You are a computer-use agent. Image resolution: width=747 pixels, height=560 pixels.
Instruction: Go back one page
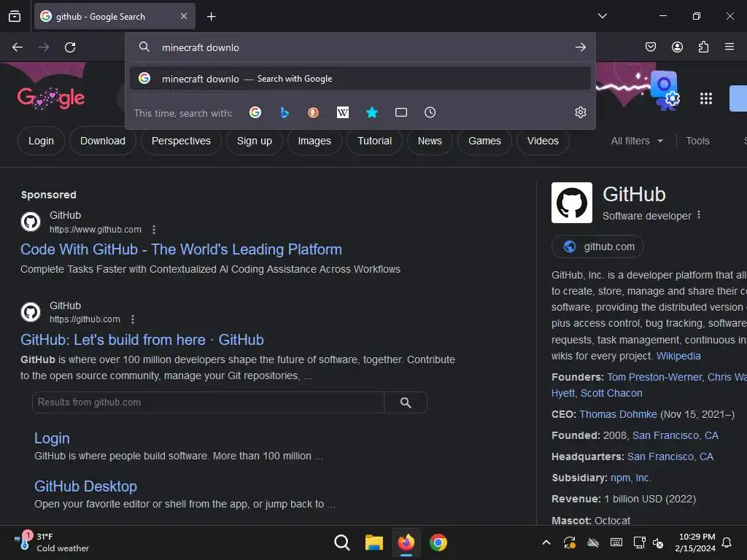point(18,47)
